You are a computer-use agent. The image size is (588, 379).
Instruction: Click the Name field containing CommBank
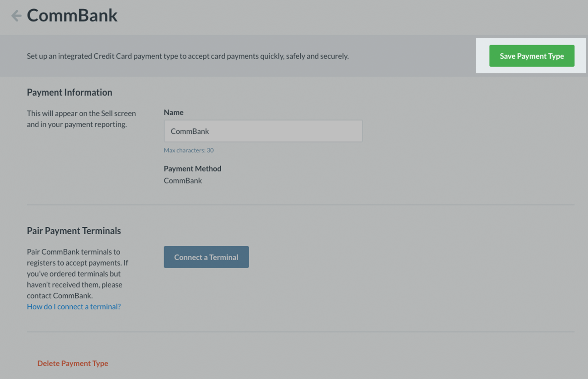[x=263, y=131]
